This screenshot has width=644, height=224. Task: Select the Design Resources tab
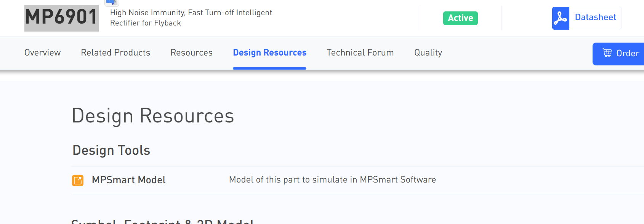click(x=270, y=52)
